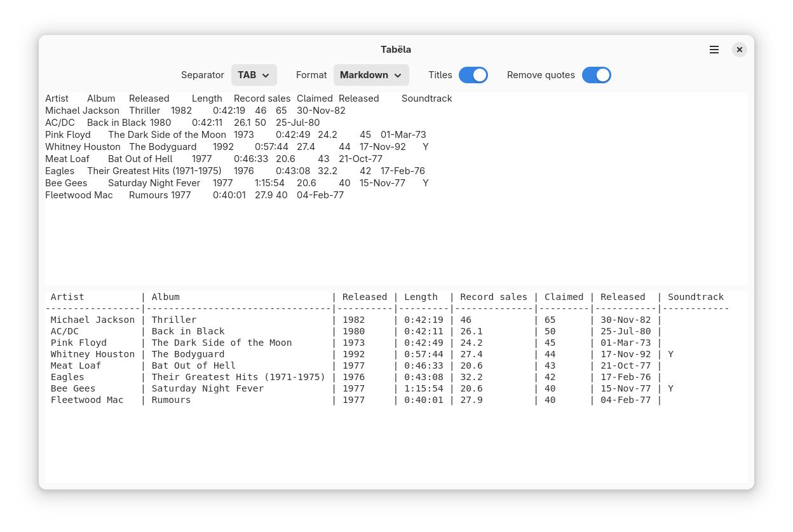Click the Remove quotes label
This screenshot has width=793, height=532.
click(x=541, y=74)
